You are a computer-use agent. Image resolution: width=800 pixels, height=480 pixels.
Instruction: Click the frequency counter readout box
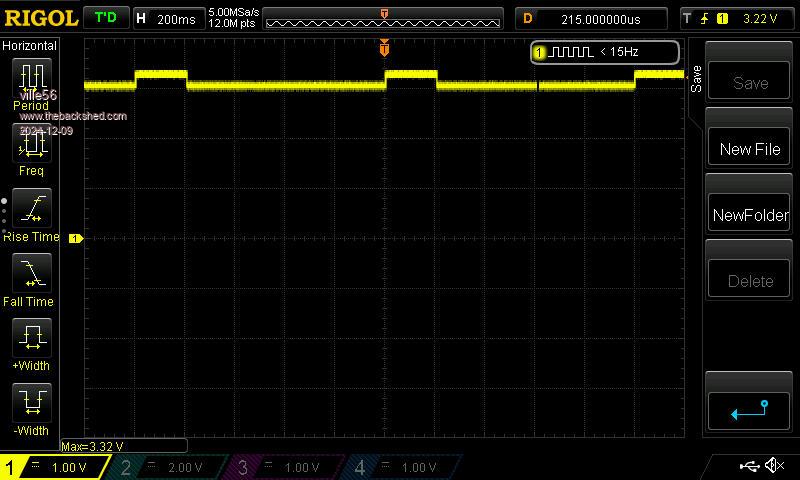(x=605, y=52)
